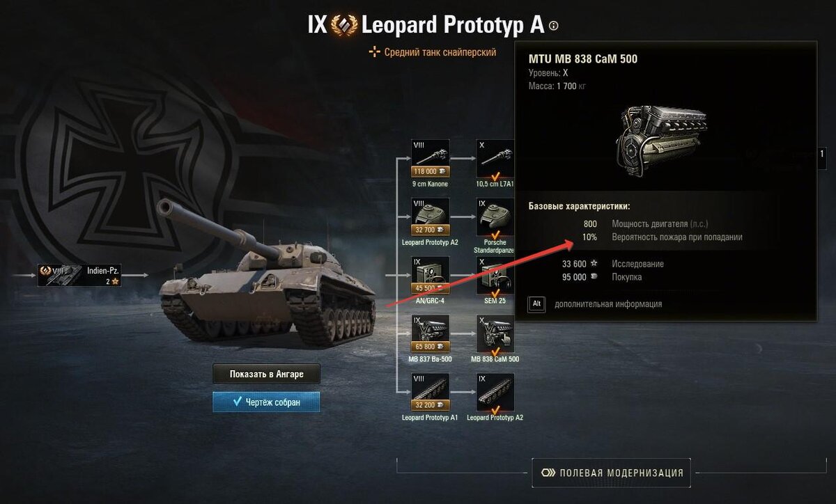Select the Leopard Prototyp A2 turret module
Viewport: 836px width, 504px height.
[430, 216]
